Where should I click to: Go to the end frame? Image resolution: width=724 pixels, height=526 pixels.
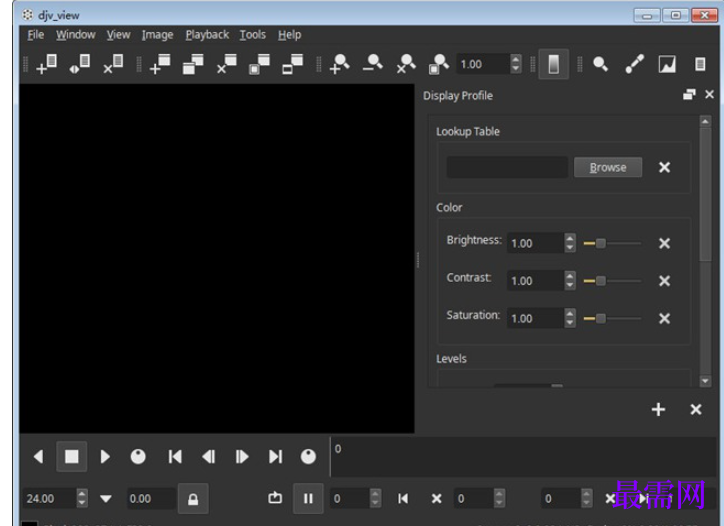[x=275, y=457]
